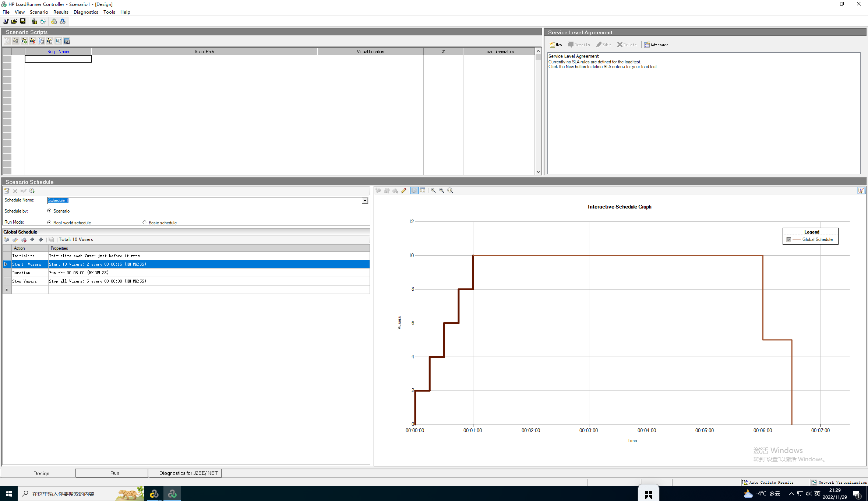Click the pencil edit-mode icon above the graph

coord(404,190)
